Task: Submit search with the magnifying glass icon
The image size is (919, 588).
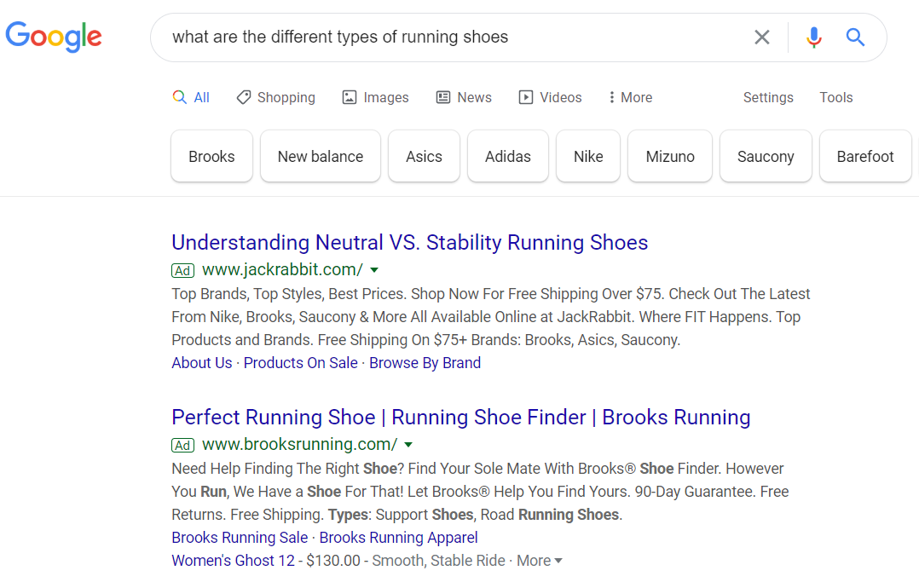Action: (x=855, y=37)
